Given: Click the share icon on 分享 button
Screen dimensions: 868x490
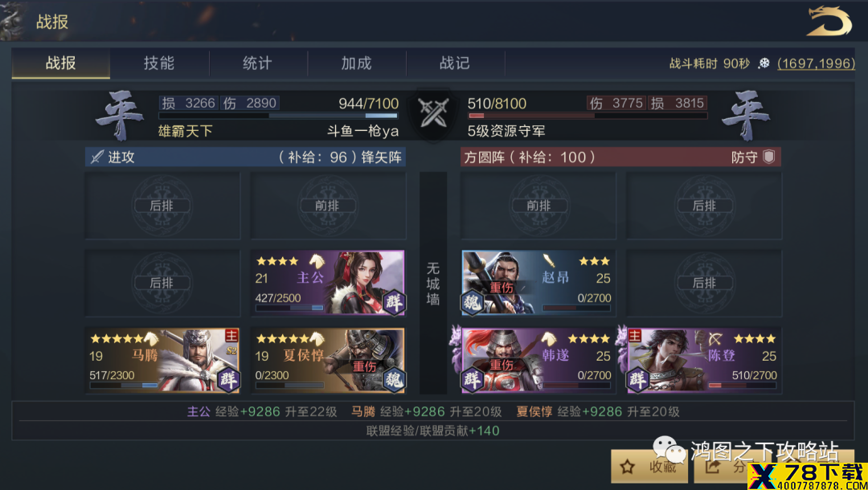Looking at the screenshot, I should coord(713,467).
